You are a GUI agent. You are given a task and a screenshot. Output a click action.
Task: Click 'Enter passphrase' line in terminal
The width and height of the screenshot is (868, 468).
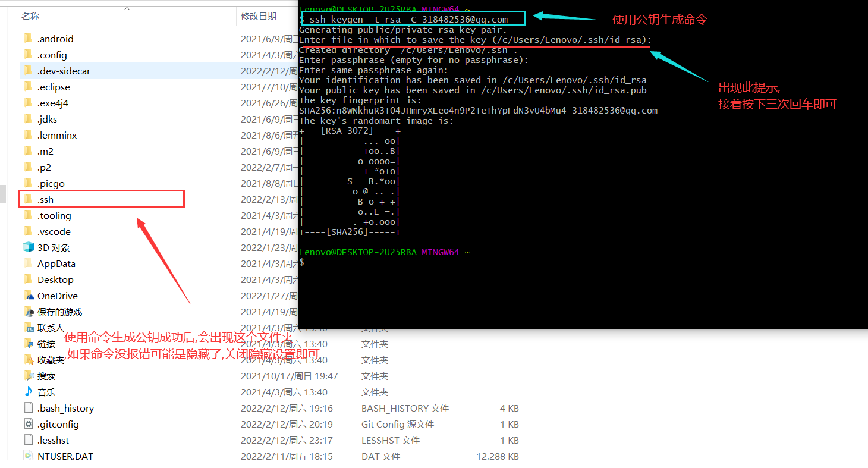coord(414,60)
